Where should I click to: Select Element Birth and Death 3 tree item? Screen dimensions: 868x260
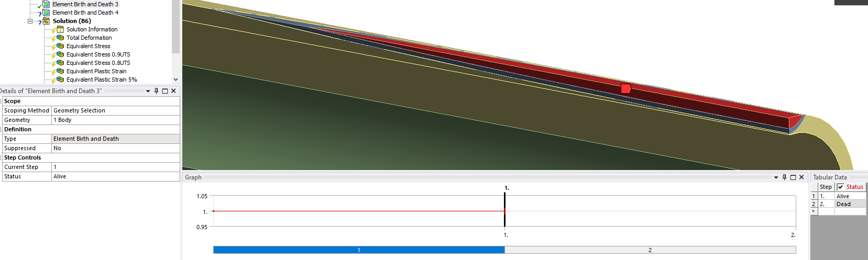tap(85, 4)
